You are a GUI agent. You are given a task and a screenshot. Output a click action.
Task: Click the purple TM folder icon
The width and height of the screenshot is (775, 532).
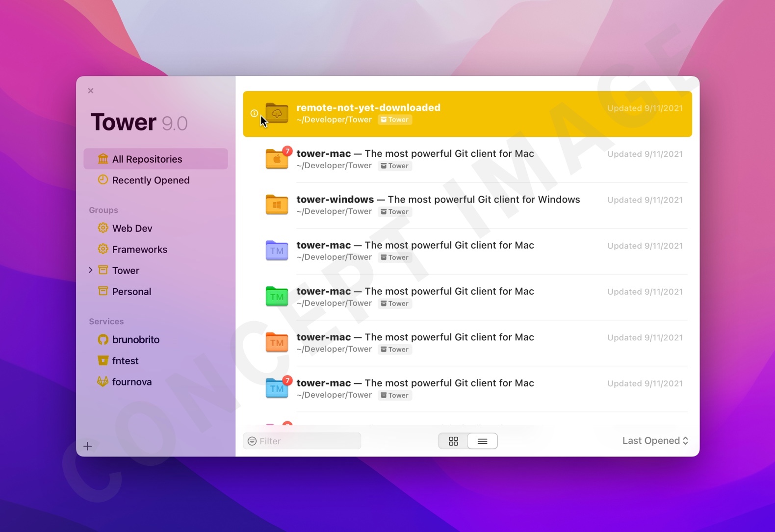coord(277,251)
